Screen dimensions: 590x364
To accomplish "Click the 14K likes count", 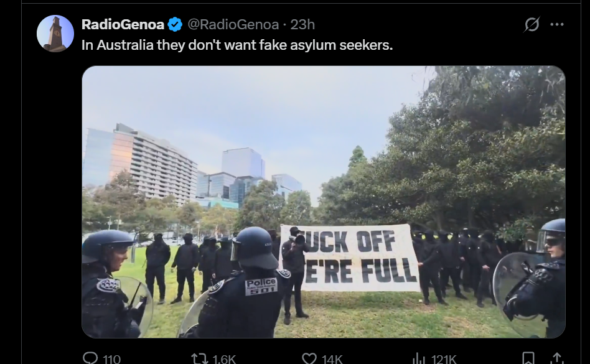I will [x=332, y=359].
